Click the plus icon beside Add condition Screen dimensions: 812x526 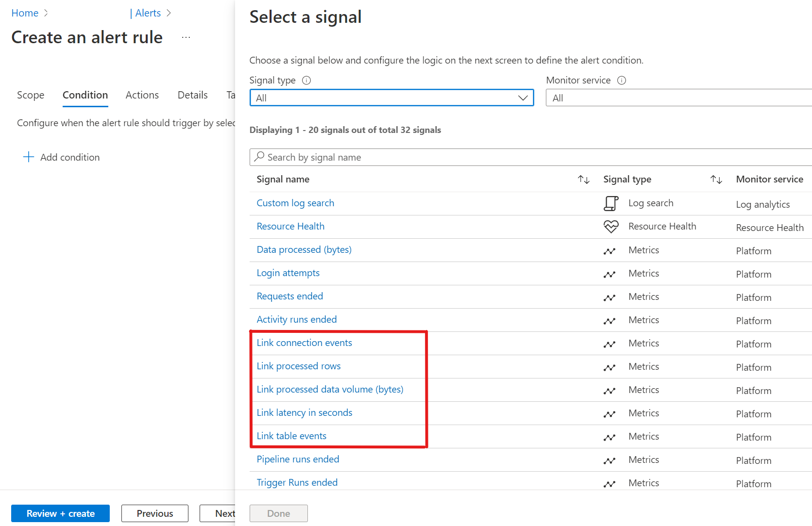coord(29,157)
